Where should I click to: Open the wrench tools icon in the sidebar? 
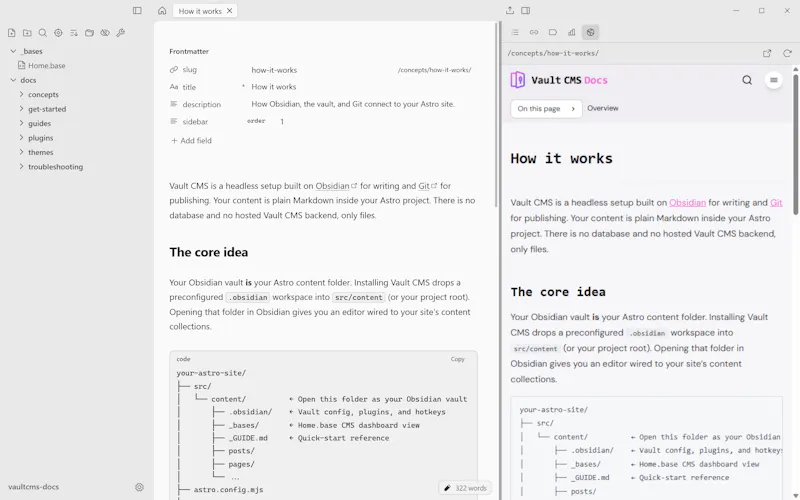[120, 33]
